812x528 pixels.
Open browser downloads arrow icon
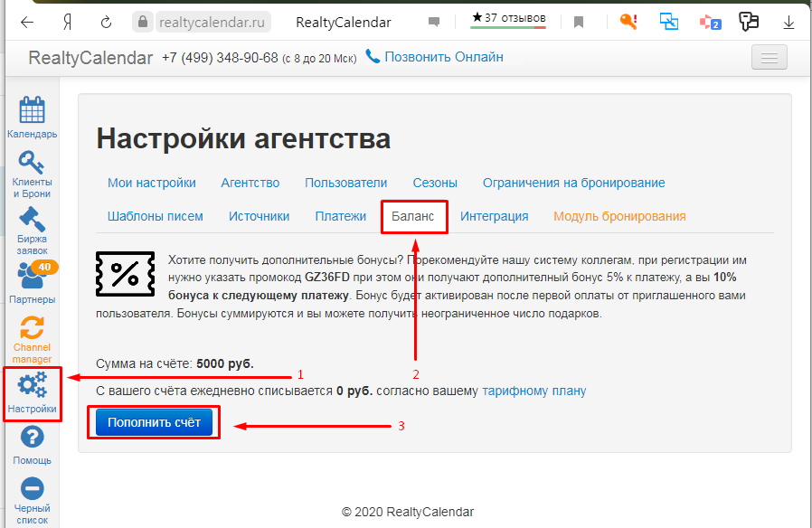click(x=788, y=23)
